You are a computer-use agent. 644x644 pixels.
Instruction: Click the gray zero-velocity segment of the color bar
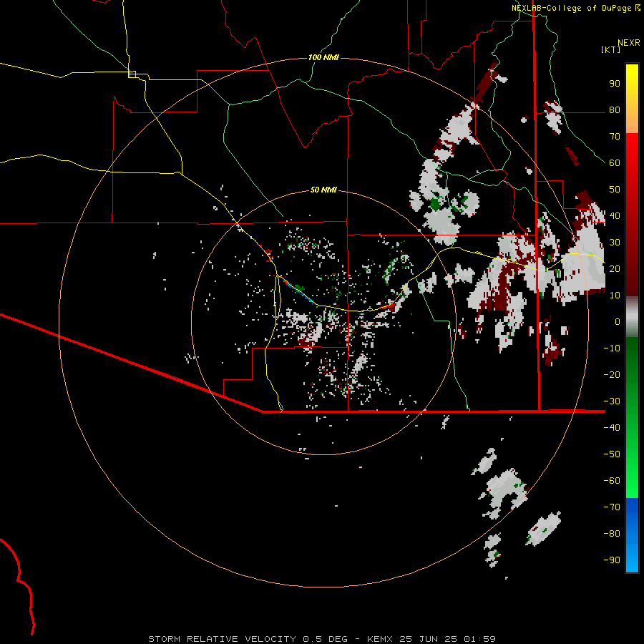coord(632,317)
